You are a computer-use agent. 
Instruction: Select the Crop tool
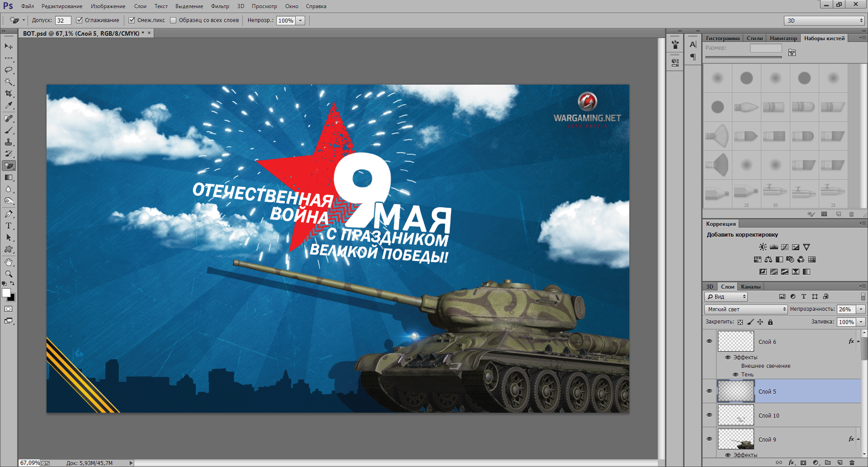pos(9,94)
